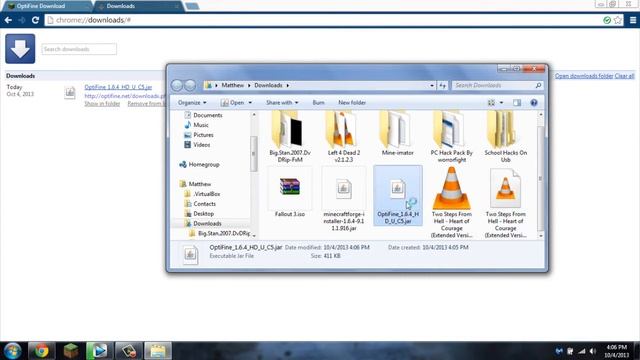Click the Chrome forward arrow
Screen dimensions: 640x360
point(22,20)
